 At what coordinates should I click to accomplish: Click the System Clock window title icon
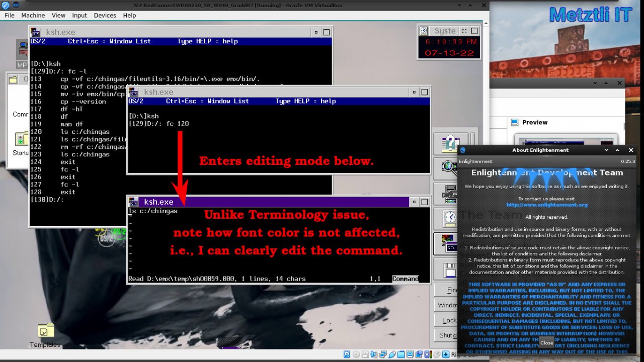coord(424,31)
